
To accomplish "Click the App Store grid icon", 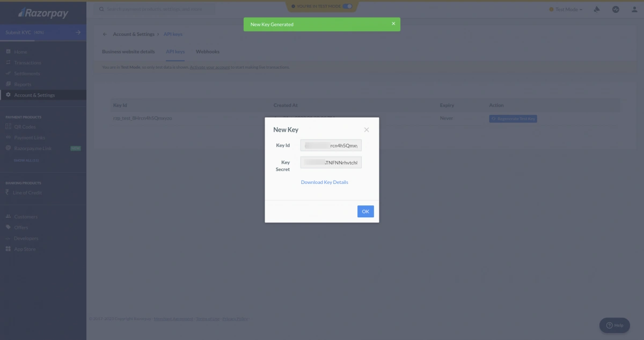I will 8,249.
